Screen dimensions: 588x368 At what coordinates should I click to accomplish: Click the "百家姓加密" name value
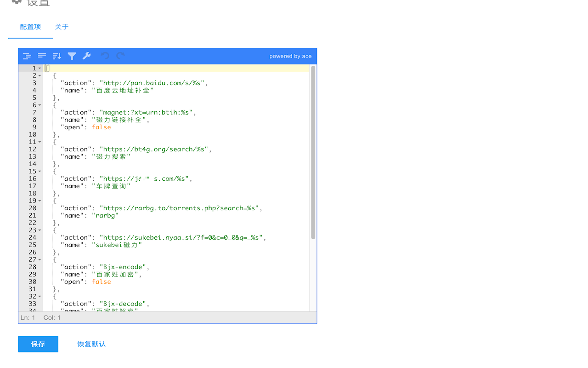pos(115,275)
